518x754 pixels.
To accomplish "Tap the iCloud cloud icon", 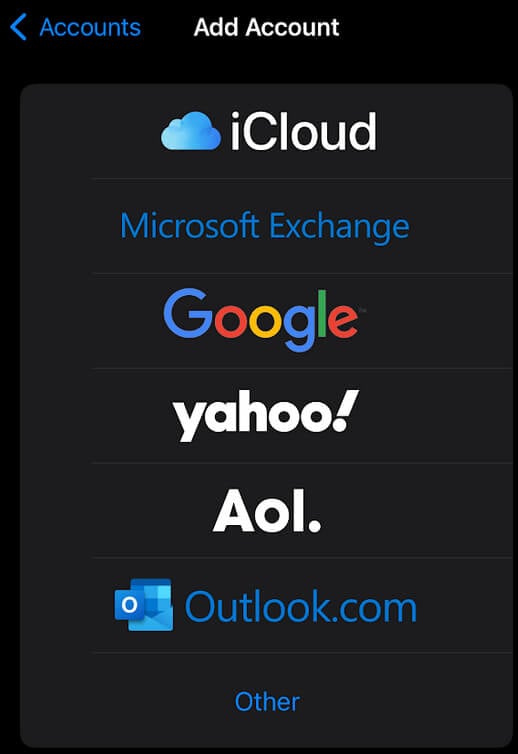I will (x=191, y=131).
